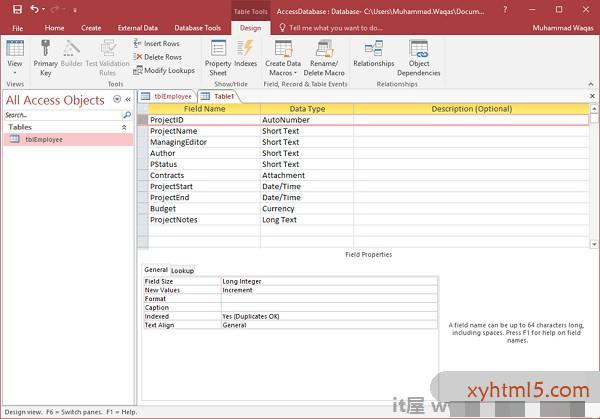Viewport: 600px width, 419px height.
Task: Open the expression Builder
Action: click(x=72, y=54)
